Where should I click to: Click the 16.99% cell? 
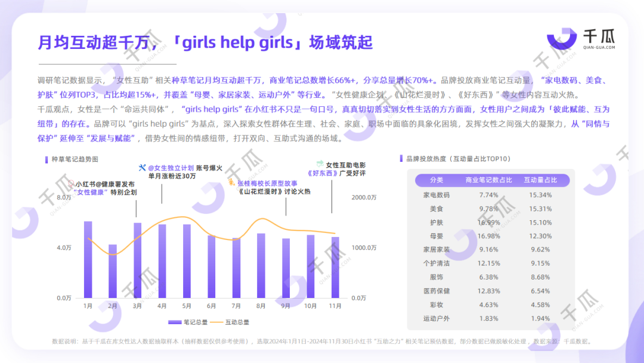click(488, 223)
